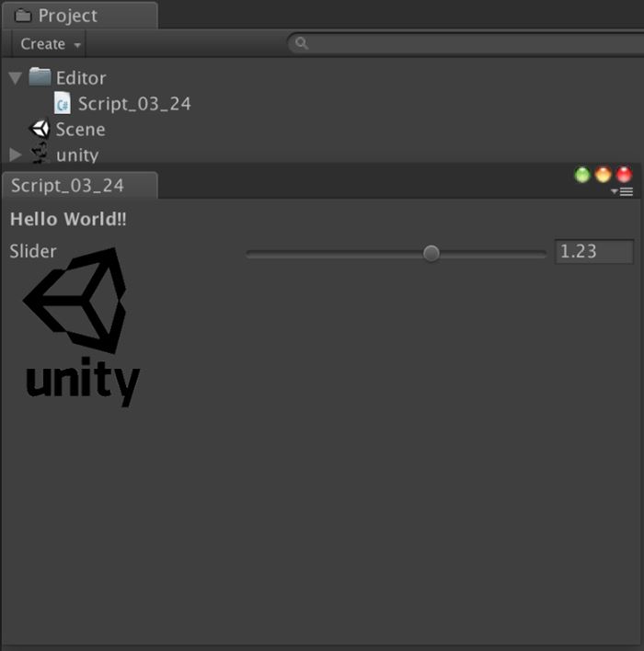Viewport: 644px width, 651px height.
Task: Click the slider value field showing 1.23
Action: pyautogui.click(x=594, y=251)
